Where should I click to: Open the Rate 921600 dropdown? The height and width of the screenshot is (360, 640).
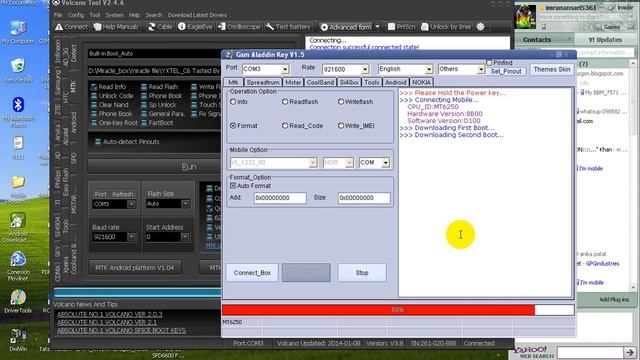click(365, 69)
